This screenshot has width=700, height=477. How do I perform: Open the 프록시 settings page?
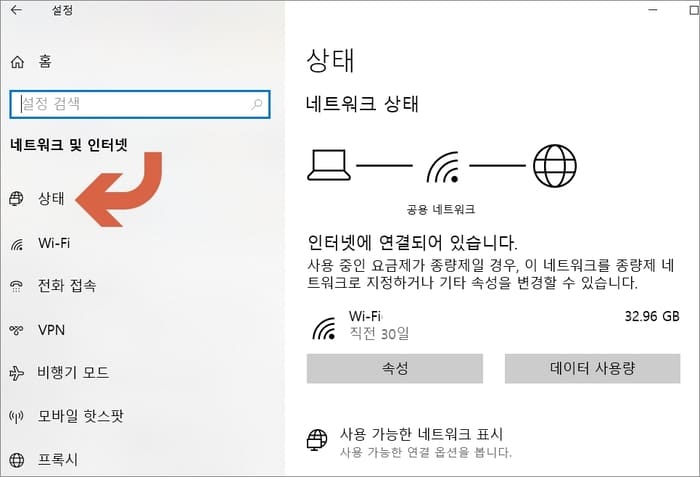tap(58, 459)
